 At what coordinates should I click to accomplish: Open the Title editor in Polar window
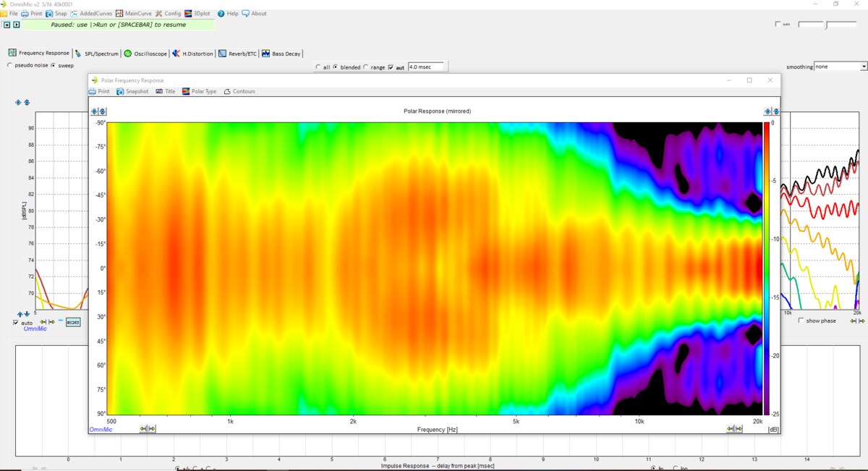point(165,91)
